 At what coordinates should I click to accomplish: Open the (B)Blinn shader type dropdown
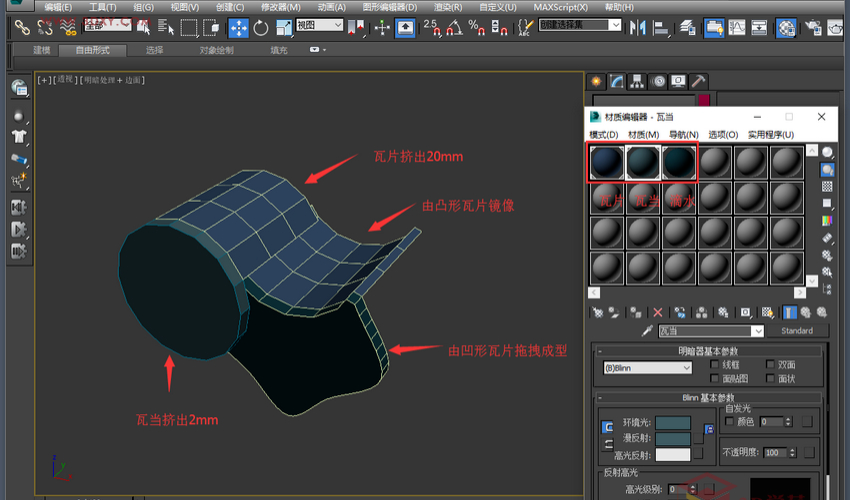tap(648, 368)
